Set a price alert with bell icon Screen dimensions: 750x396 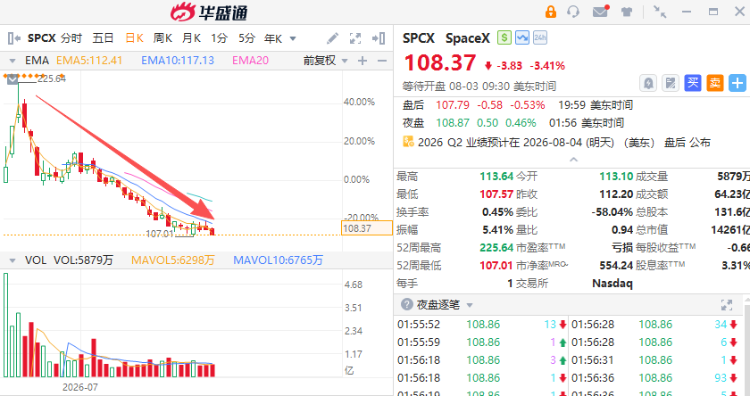(x=648, y=83)
